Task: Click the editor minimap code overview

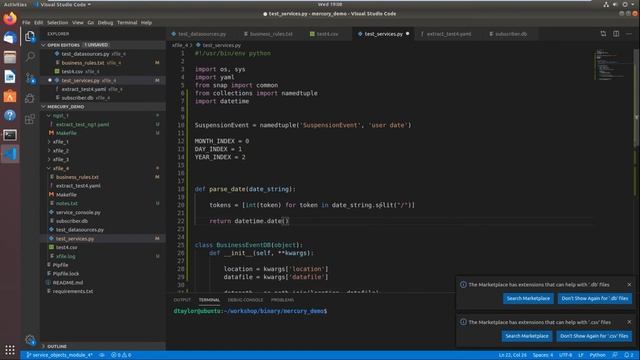Action: click(612, 64)
